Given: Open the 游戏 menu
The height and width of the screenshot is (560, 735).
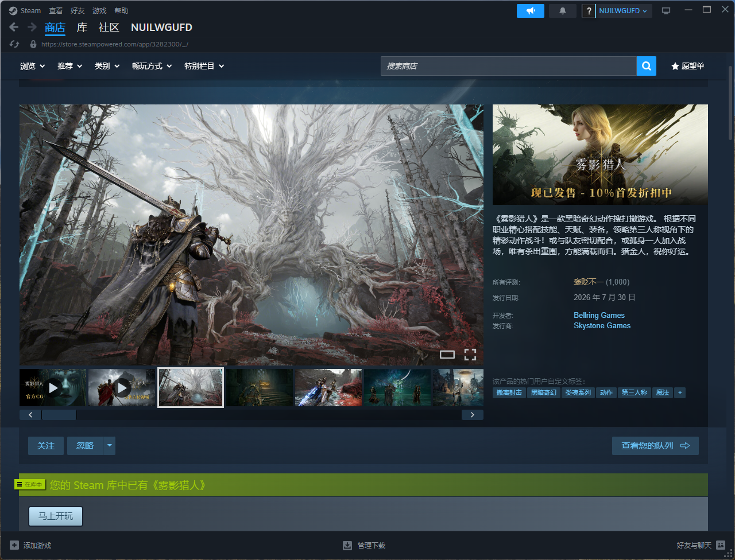Looking at the screenshot, I should pos(99,11).
